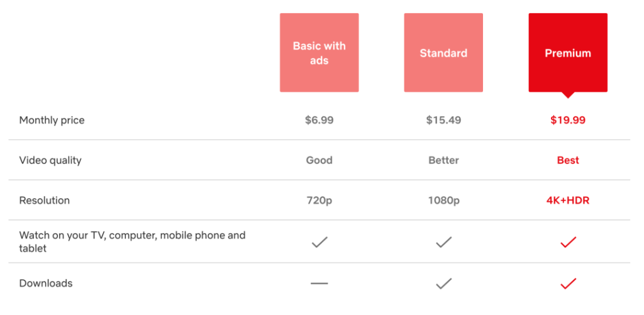The width and height of the screenshot is (644, 315).
Task: Click the Good video quality value
Action: (319, 160)
